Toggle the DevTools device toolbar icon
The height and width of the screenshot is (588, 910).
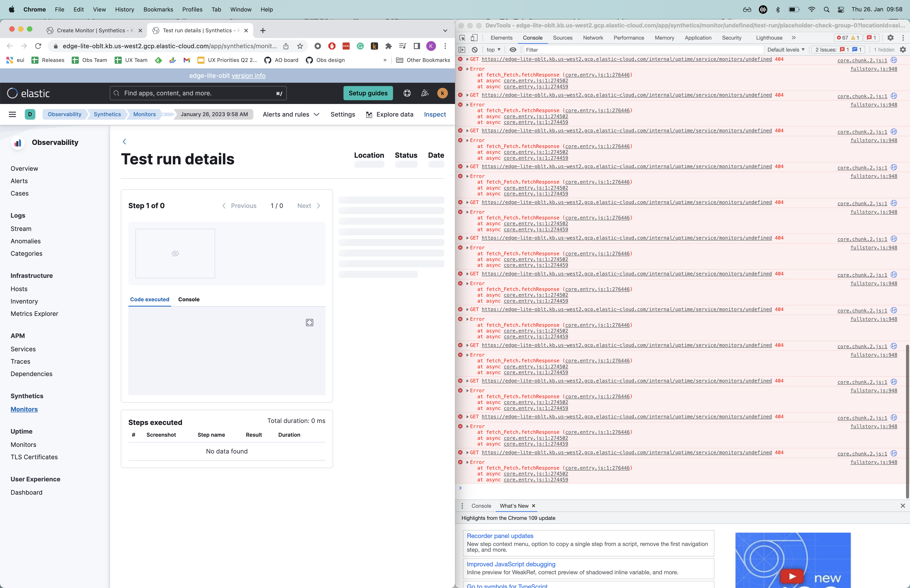474,38
